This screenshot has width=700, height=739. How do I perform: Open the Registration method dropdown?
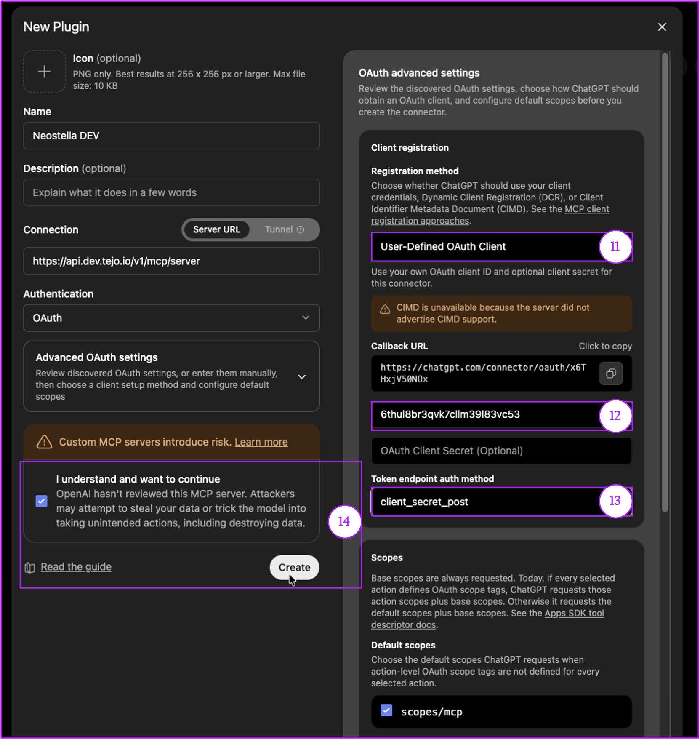(x=501, y=246)
